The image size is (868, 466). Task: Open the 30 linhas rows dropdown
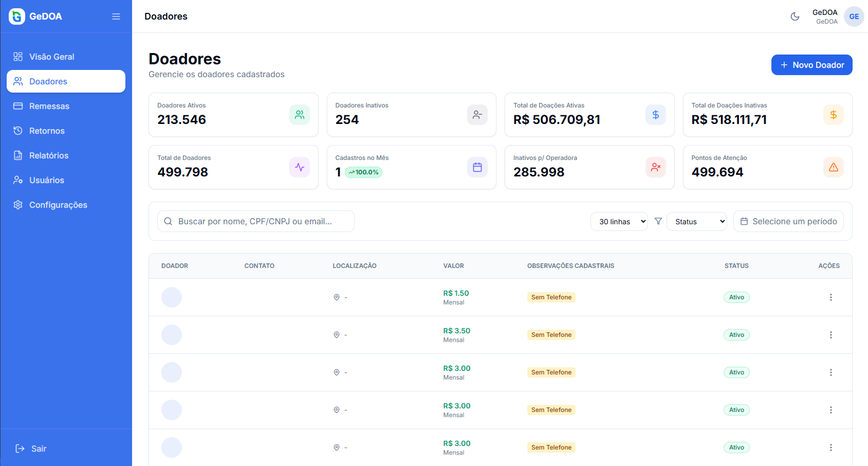point(619,222)
